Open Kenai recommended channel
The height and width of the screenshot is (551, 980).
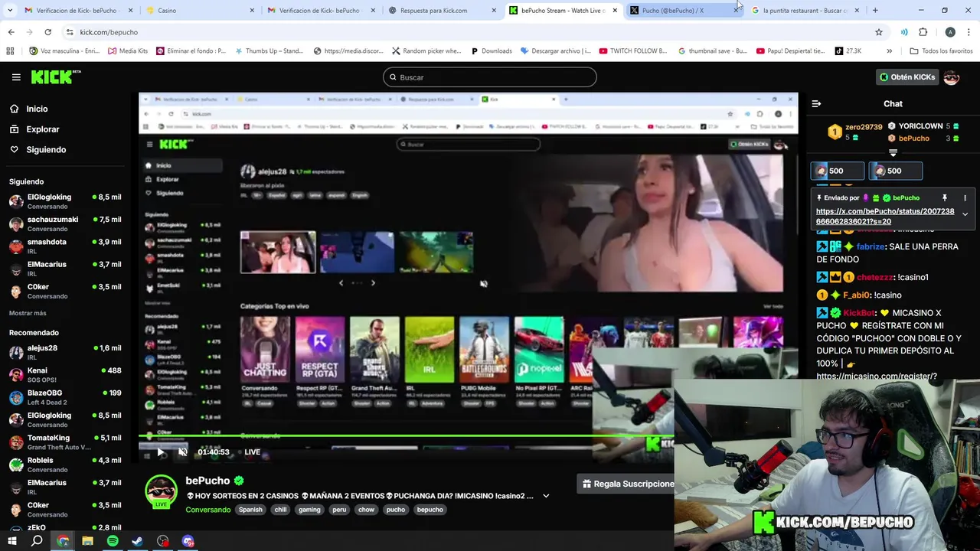[65, 375]
